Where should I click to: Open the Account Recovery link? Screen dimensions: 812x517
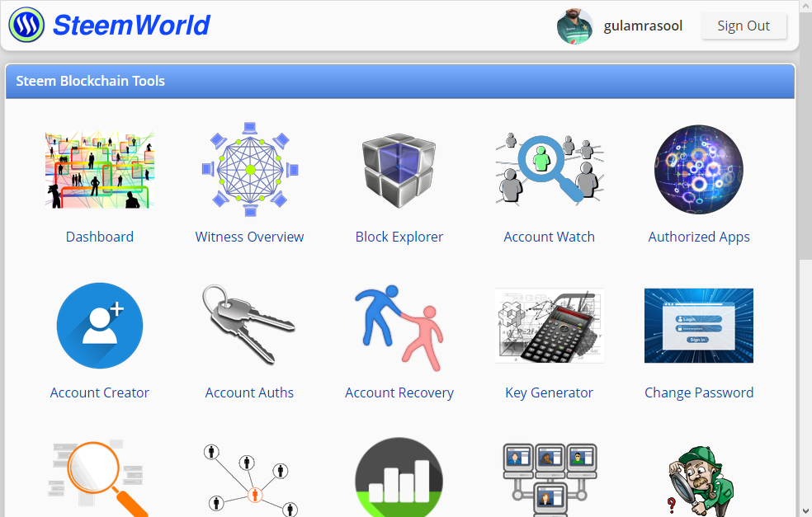coord(399,392)
